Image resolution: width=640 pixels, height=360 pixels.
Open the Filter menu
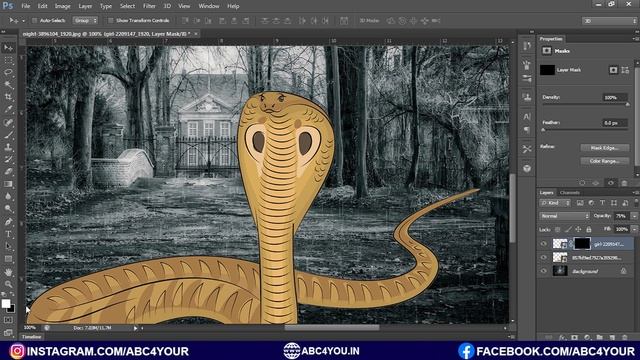[149, 6]
